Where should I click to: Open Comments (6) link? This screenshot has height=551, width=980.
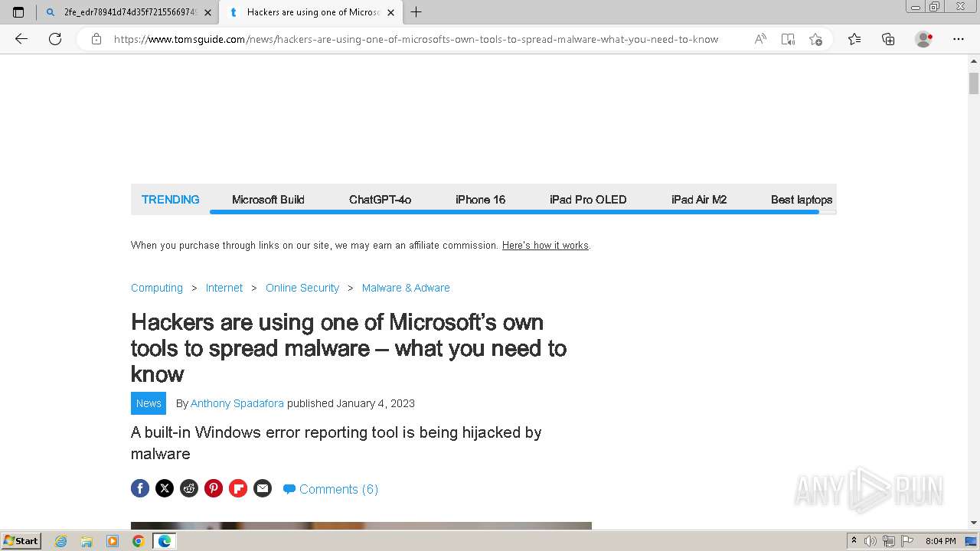point(331,489)
